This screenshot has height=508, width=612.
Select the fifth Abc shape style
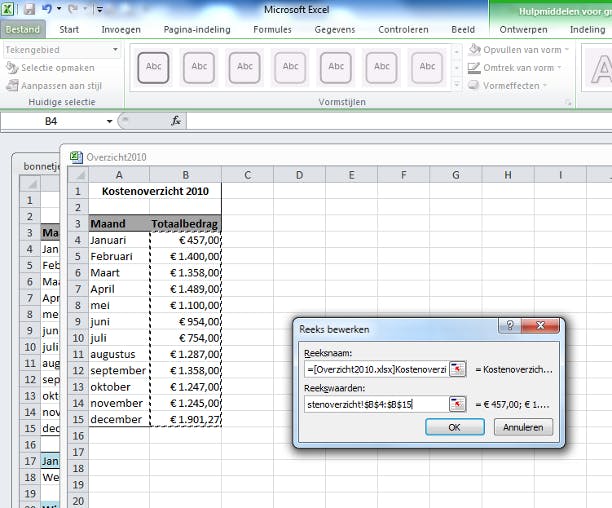pos(336,68)
